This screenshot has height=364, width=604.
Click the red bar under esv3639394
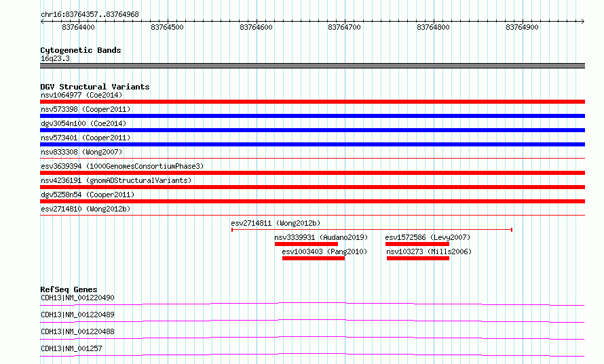click(x=312, y=173)
